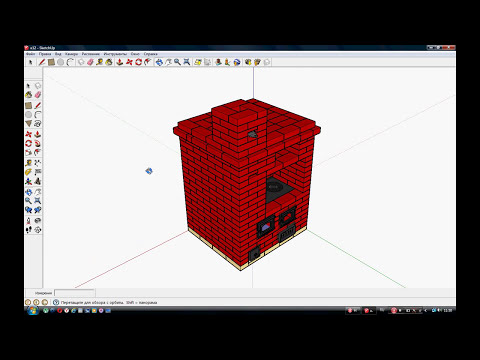Open the Правка menu
Viewport: 480px width, 360px height.
[45, 54]
